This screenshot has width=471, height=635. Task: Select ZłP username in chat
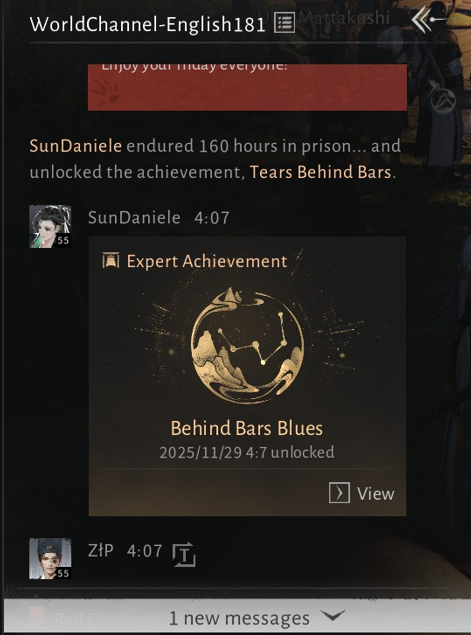(101, 550)
